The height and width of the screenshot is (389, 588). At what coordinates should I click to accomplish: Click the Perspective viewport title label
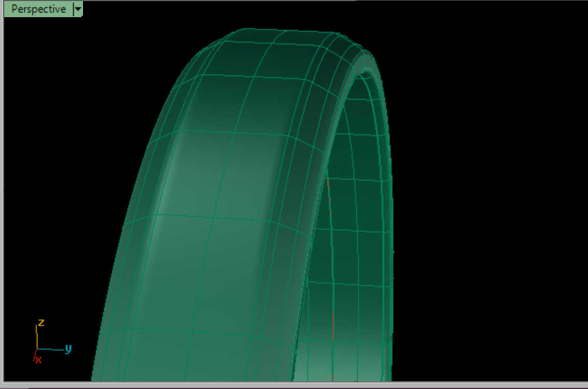(38, 9)
